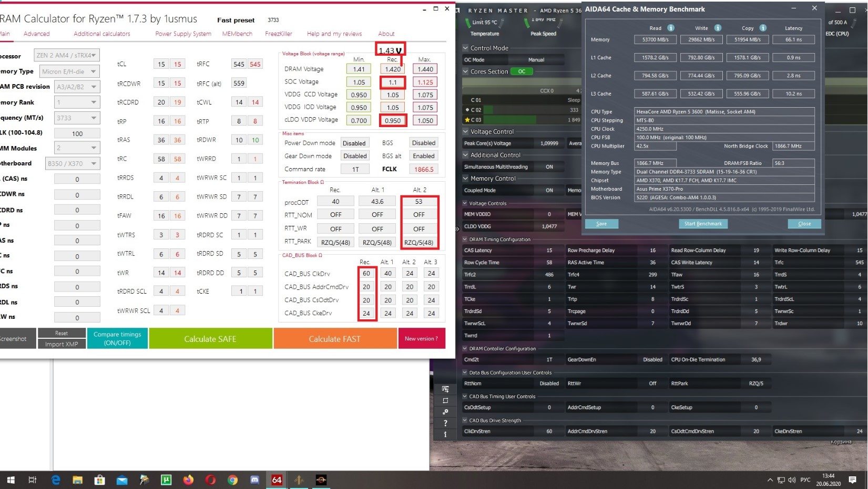Viewport: 868px width, 489px height.
Task: Open the Action Center notifications icon
Action: [852, 480]
